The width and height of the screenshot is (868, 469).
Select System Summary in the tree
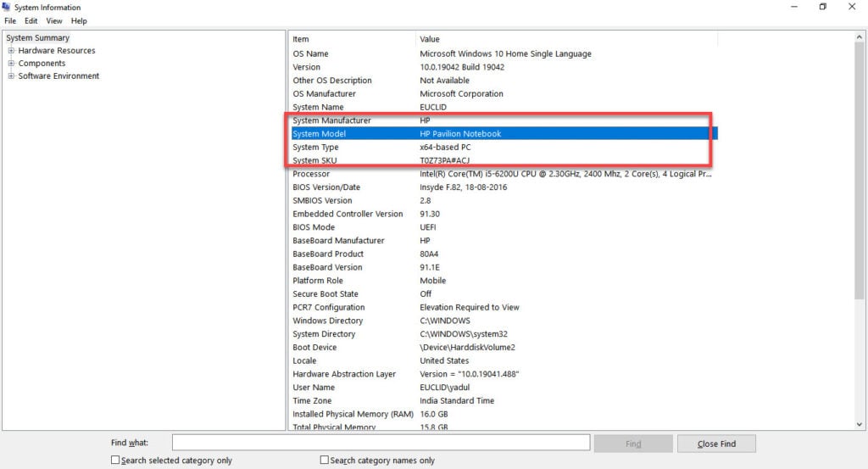(x=37, y=37)
